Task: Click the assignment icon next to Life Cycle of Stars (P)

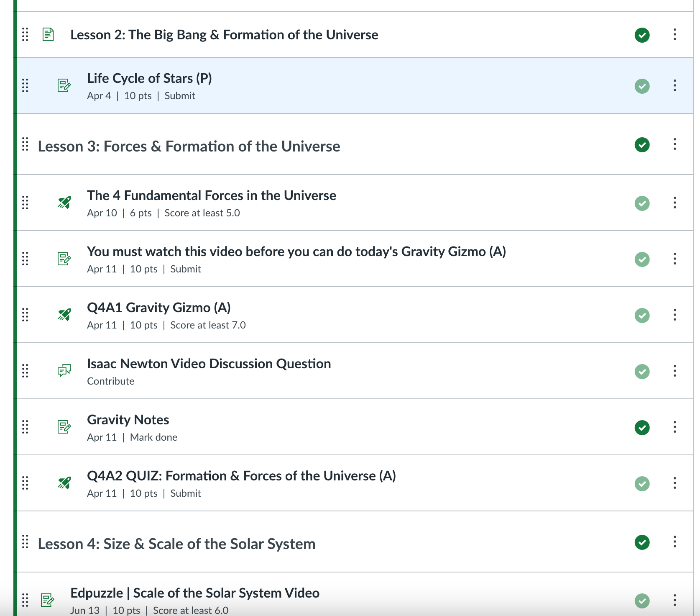Action: [x=64, y=85]
